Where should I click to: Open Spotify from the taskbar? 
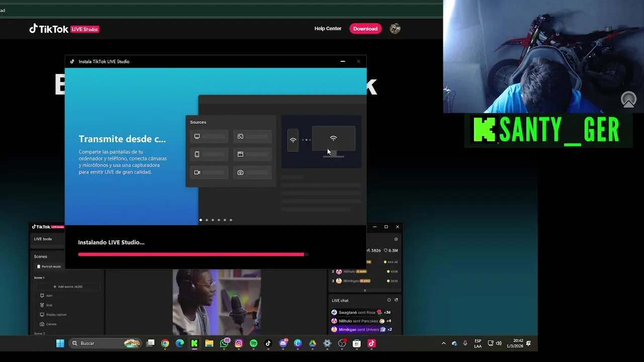254,343
